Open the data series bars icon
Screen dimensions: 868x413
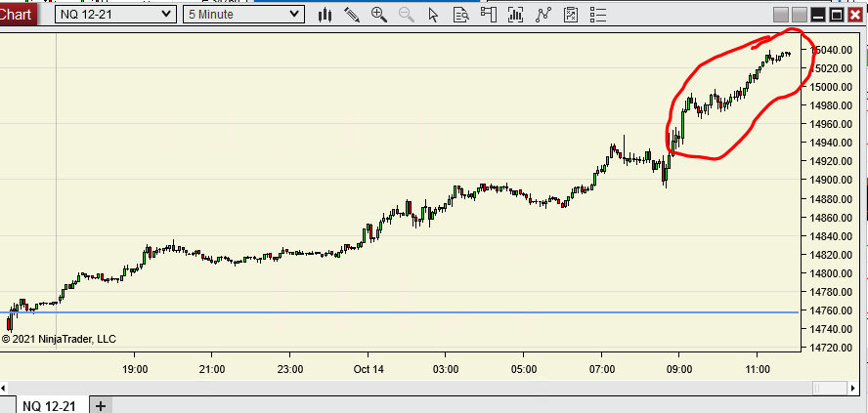(x=515, y=15)
